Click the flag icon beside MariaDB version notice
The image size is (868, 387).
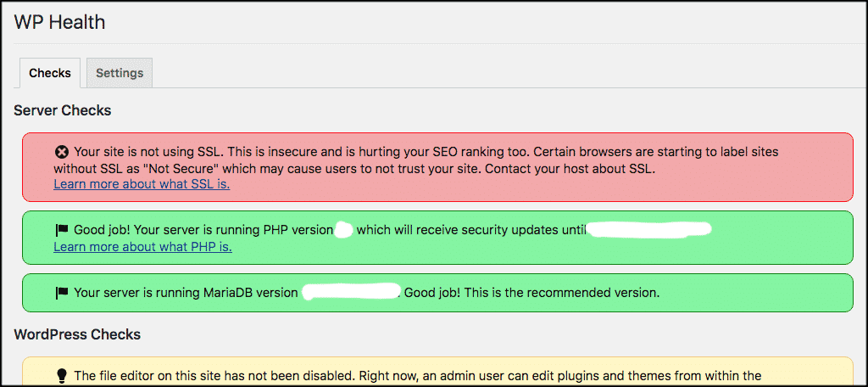click(x=61, y=293)
